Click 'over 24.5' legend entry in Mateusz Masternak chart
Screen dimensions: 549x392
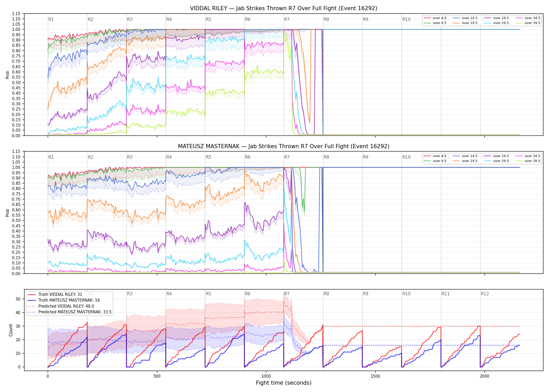(x=496, y=156)
